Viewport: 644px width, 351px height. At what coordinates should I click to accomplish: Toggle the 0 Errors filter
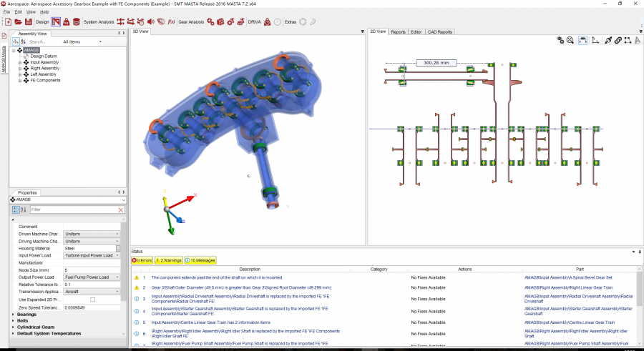142,260
